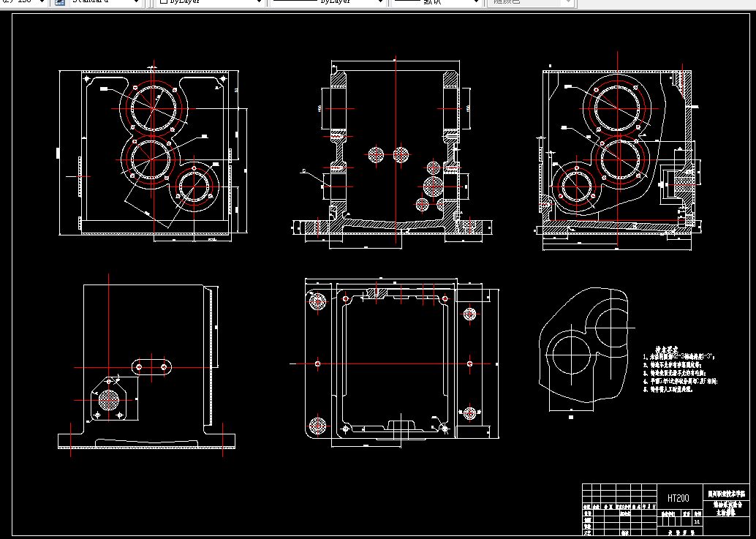Click the 技术要求 technical requirements heading
Screen dimensions: 756x539
(x=667, y=350)
